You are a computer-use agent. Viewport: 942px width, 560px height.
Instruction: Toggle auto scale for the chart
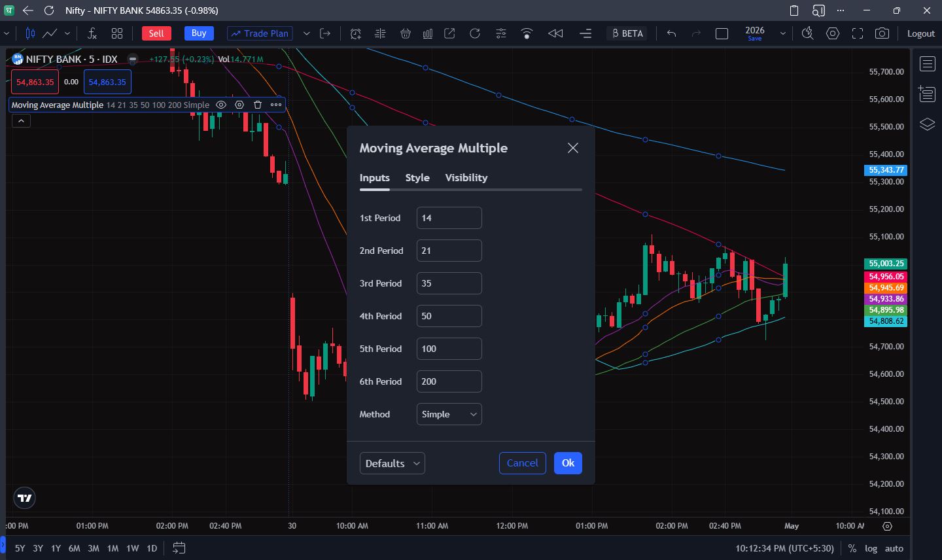pyautogui.click(x=894, y=548)
